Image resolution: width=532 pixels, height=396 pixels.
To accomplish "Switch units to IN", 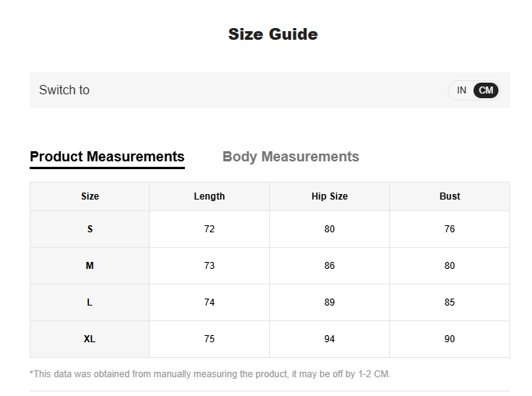I will coord(461,90).
